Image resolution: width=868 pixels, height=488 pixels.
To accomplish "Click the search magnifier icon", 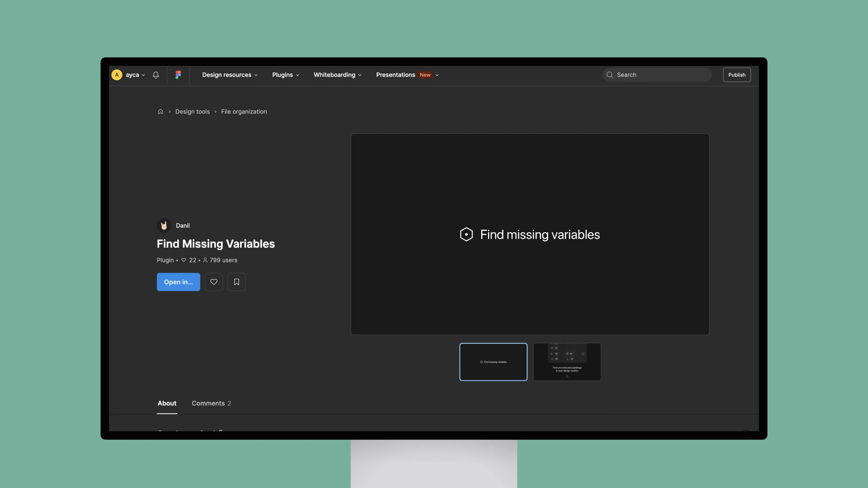I will 611,75.
